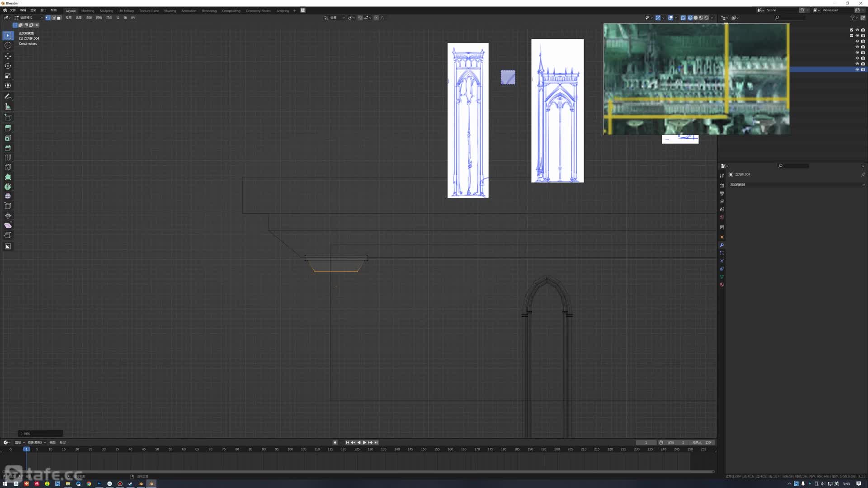The height and width of the screenshot is (488, 868).
Task: Switch to solid viewport shading
Action: [696, 18]
